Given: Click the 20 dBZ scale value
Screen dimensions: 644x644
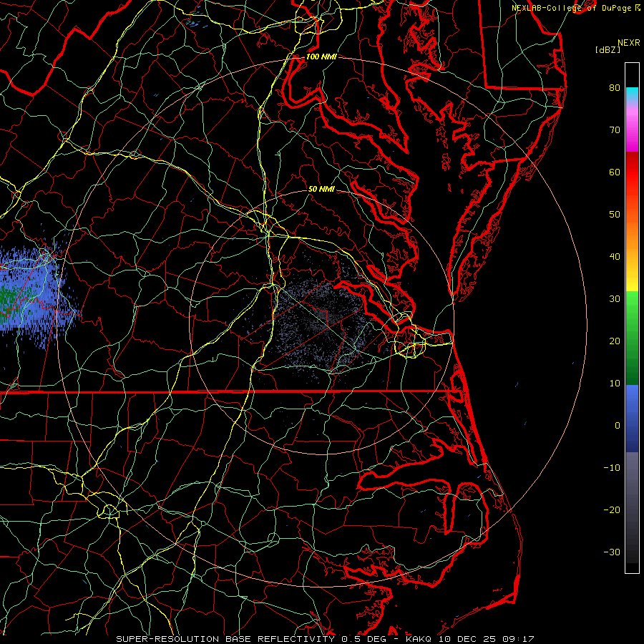Looking at the screenshot, I should coord(615,341).
